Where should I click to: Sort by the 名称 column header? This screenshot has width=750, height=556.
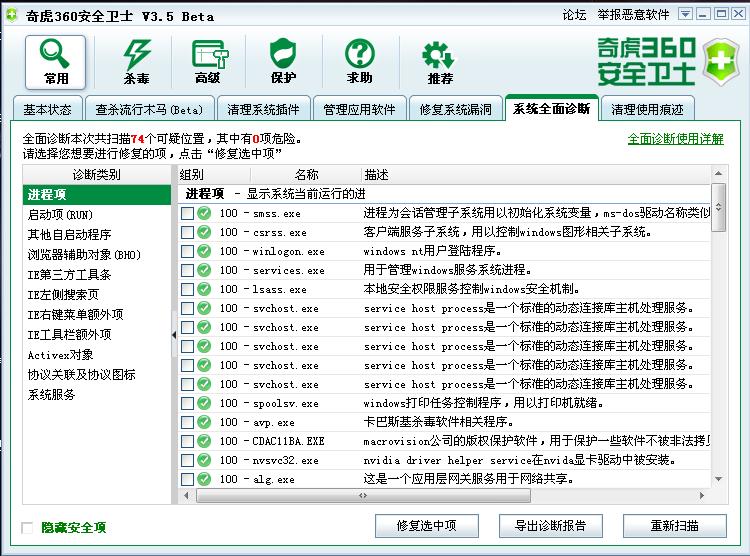pos(306,175)
